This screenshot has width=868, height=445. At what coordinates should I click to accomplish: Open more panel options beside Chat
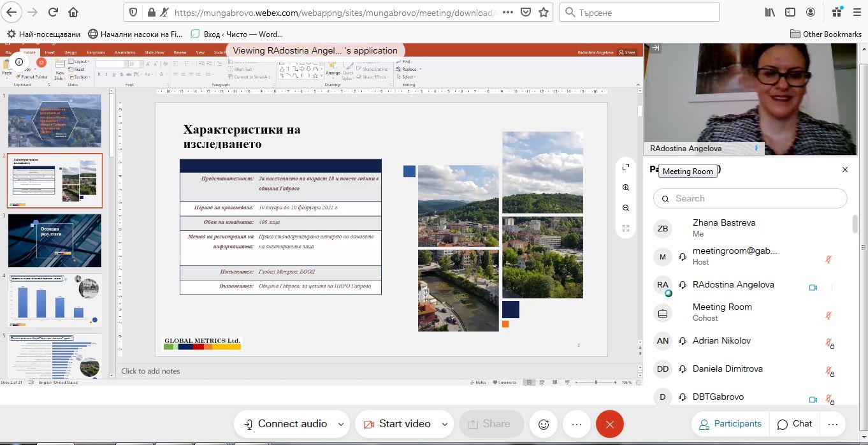pyautogui.click(x=832, y=424)
